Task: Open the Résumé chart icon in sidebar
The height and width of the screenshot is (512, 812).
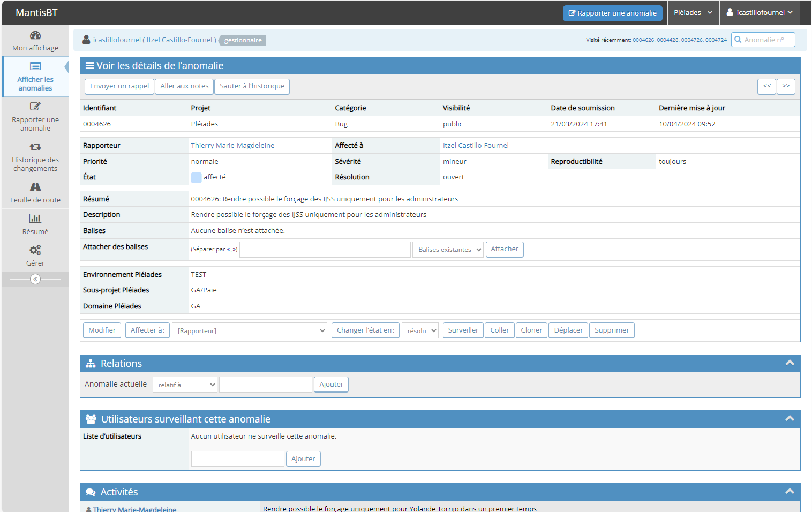Action: click(35, 219)
